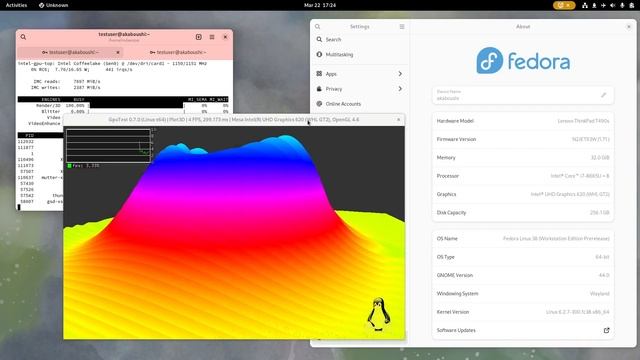Image resolution: width=640 pixels, height=360 pixels.
Task: Click the OS Name row
Action: [x=523, y=238]
